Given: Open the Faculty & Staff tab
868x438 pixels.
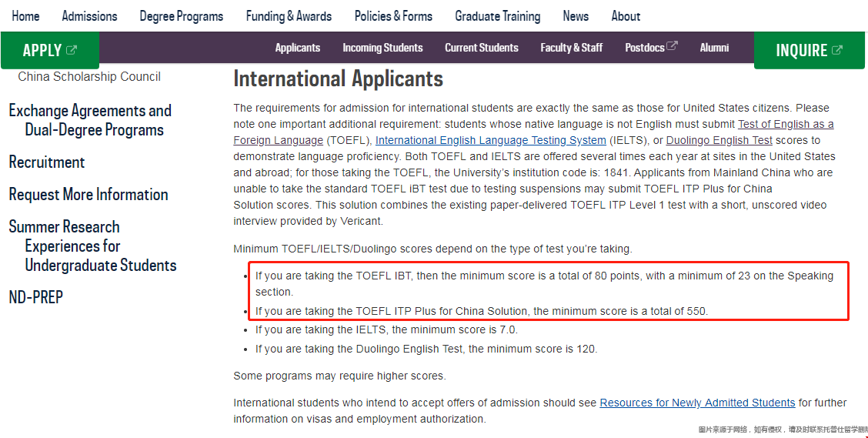Looking at the screenshot, I should click(571, 48).
